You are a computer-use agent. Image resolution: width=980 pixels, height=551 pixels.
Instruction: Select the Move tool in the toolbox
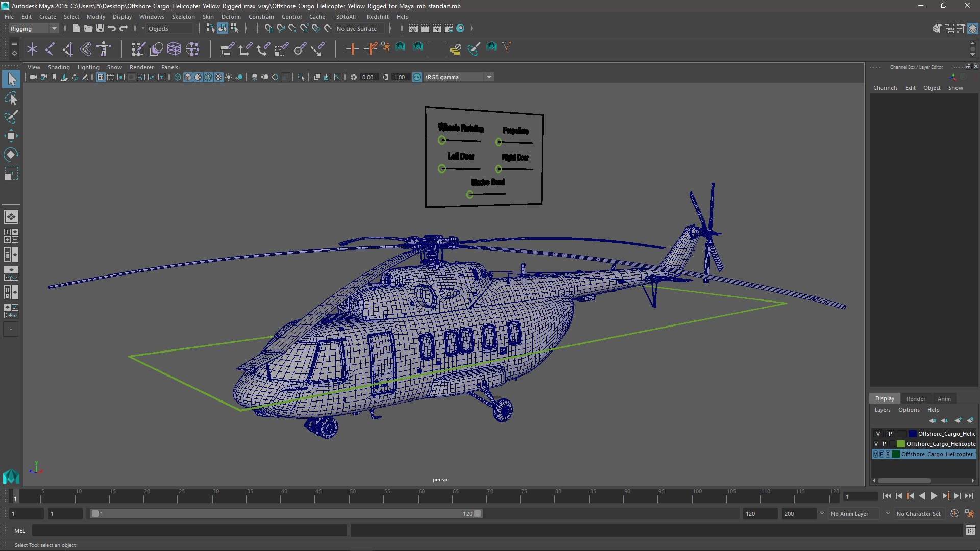[11, 136]
